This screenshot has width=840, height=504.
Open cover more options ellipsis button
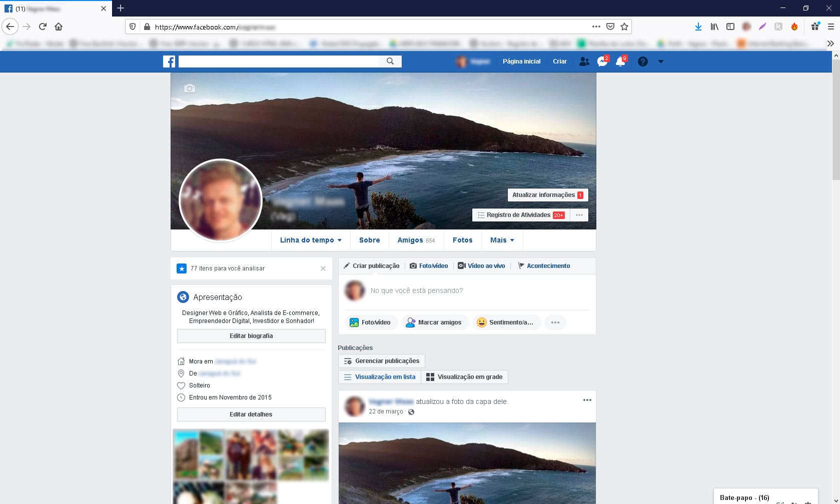[579, 215]
